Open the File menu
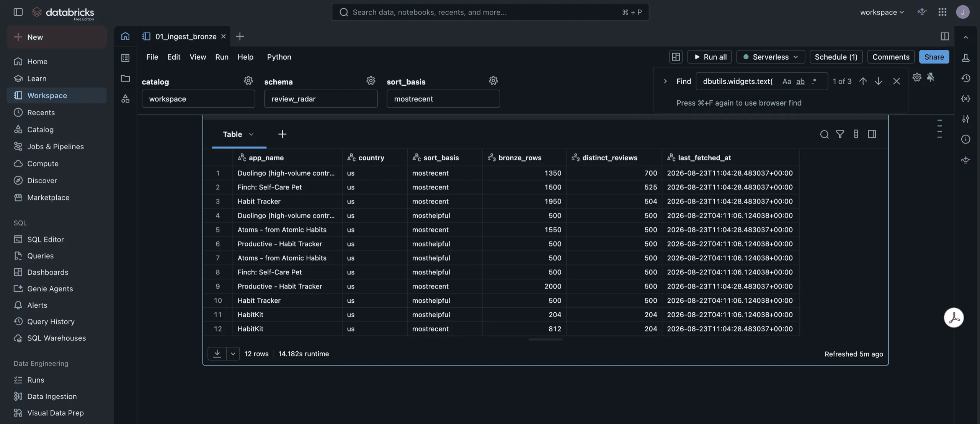This screenshot has height=424, width=980. [152, 57]
